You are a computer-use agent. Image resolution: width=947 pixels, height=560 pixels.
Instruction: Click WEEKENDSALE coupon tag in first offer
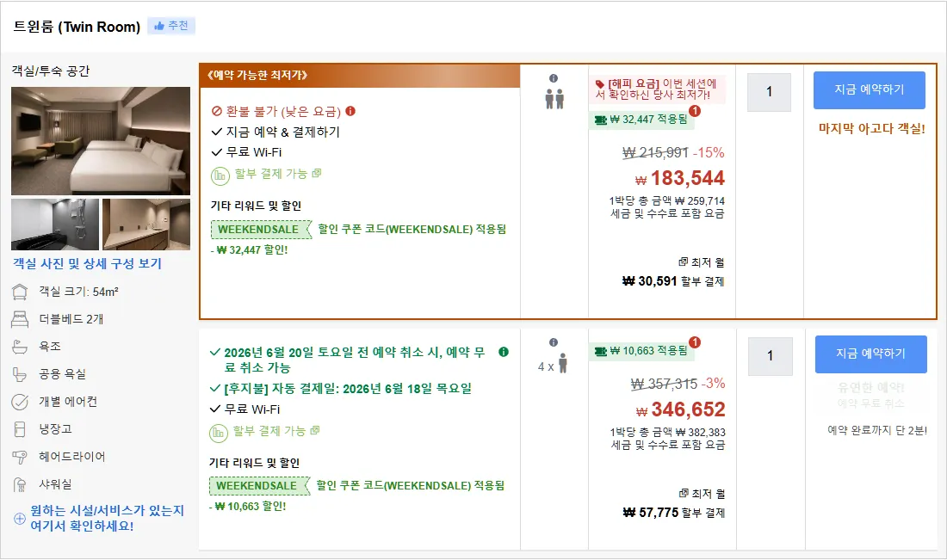point(260,230)
